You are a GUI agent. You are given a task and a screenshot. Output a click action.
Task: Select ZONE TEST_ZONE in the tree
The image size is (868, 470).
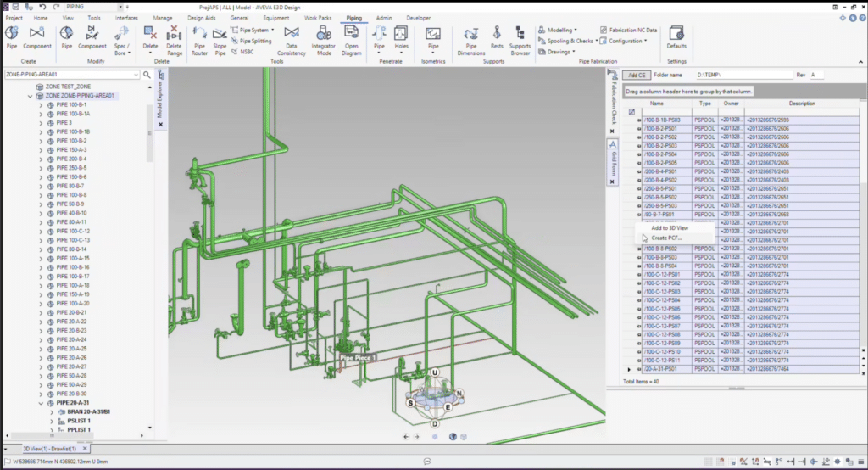pyautogui.click(x=68, y=87)
